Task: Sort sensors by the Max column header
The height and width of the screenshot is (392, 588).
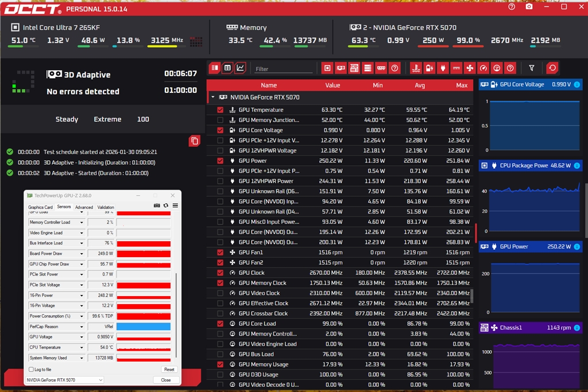Action: (462, 86)
